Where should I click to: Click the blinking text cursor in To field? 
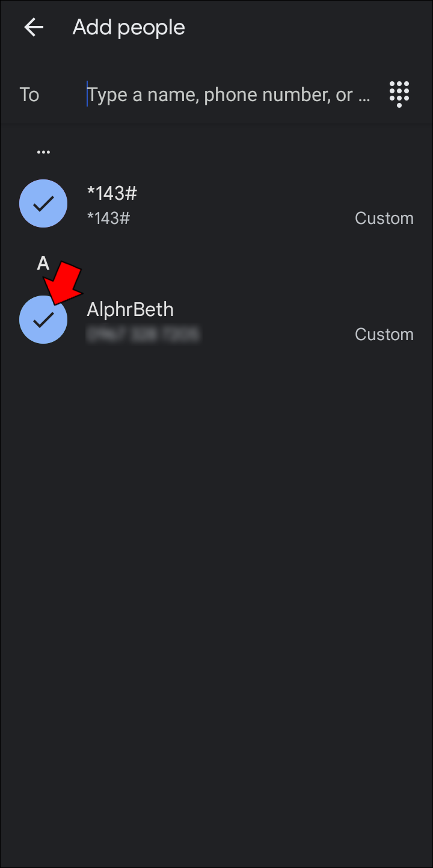(x=87, y=95)
